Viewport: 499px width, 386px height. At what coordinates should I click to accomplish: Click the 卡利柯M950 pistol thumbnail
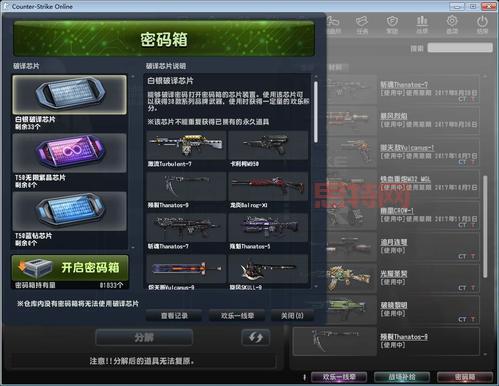268,145
